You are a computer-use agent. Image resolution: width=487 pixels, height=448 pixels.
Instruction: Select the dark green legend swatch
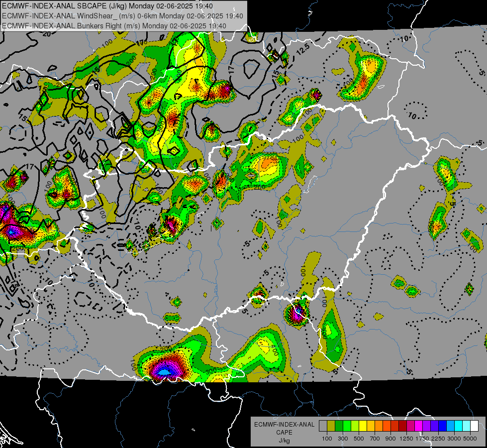click(339, 426)
